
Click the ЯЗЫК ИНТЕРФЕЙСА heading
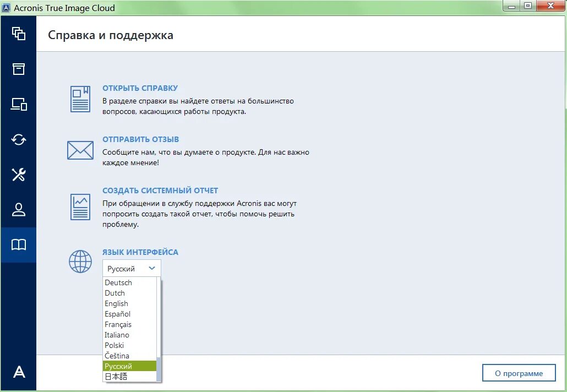[140, 252]
